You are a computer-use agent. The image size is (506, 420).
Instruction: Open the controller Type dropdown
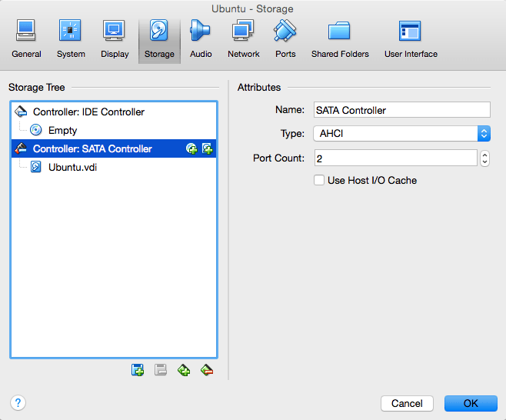pos(401,133)
